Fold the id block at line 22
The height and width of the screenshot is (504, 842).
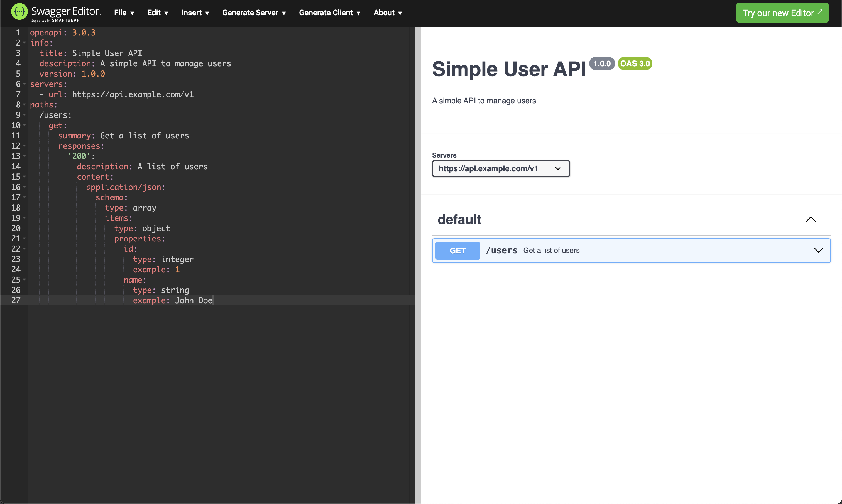click(x=25, y=249)
